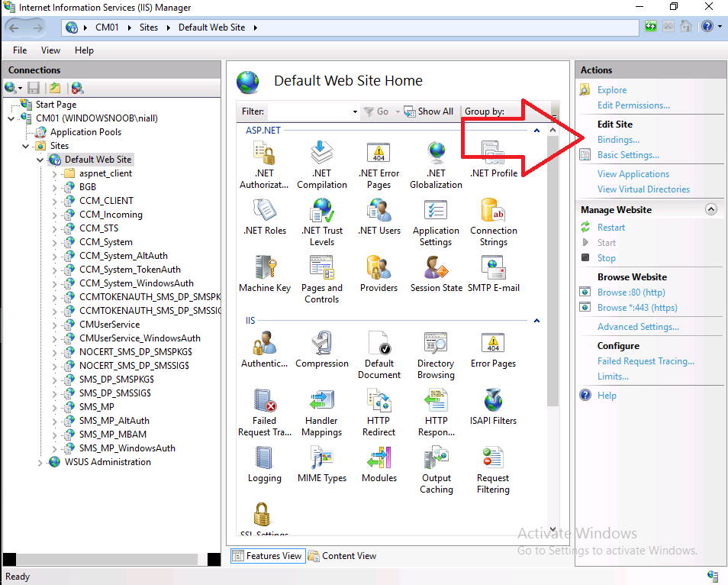Open Output Caching
This screenshot has width=728, height=585.
436,470
